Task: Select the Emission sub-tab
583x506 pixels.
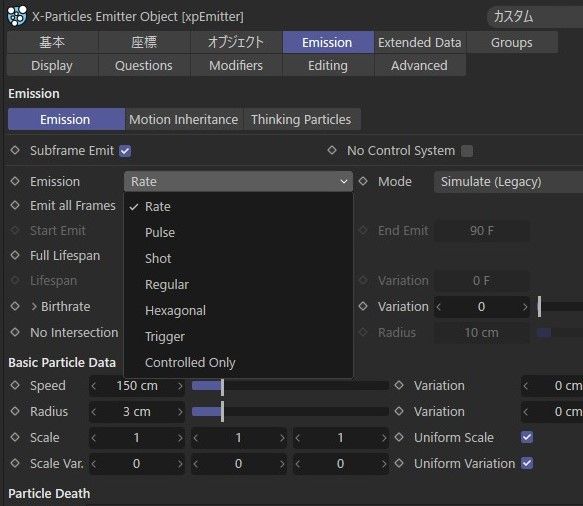Action: 66,119
